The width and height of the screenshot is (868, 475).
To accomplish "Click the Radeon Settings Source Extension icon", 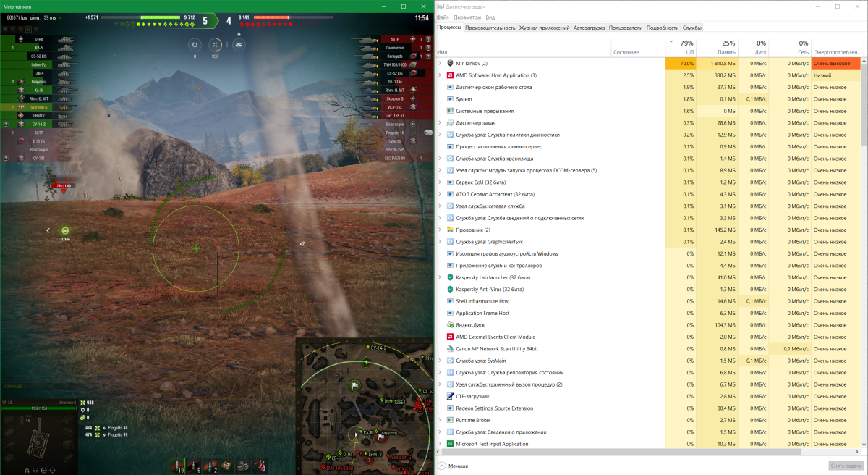I will pyautogui.click(x=450, y=408).
